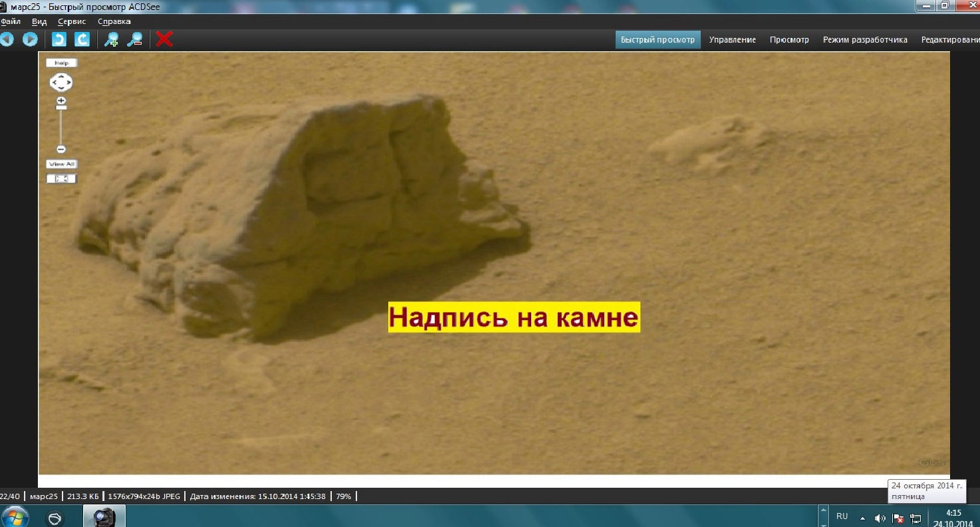The width and height of the screenshot is (980, 527).
Task: Delete image with the red X icon
Action: tap(164, 39)
